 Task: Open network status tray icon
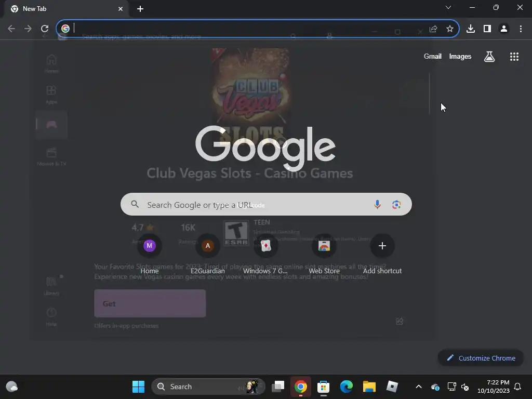(451, 387)
